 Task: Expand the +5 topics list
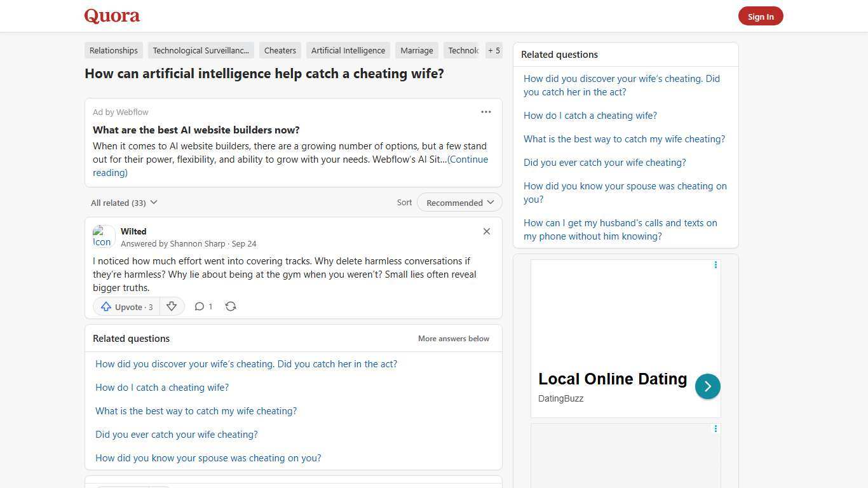point(494,50)
